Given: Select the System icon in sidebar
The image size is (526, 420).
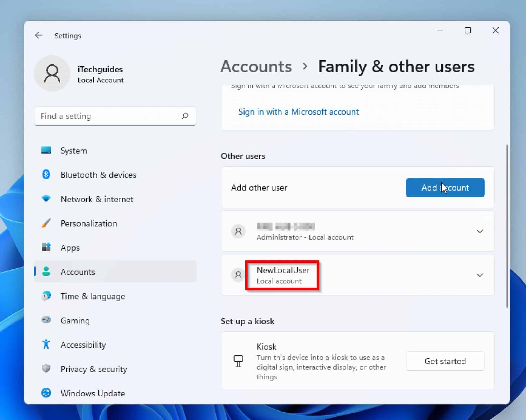Looking at the screenshot, I should click(x=47, y=151).
